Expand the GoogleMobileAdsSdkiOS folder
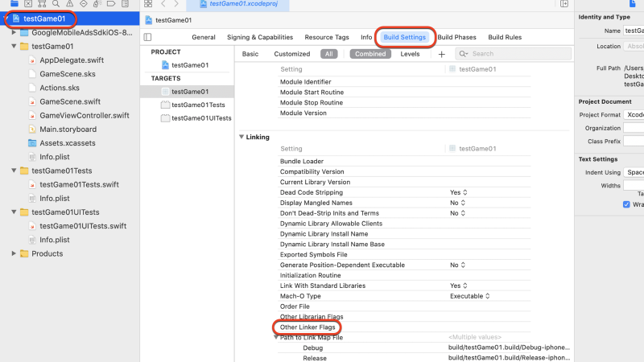 14,32
